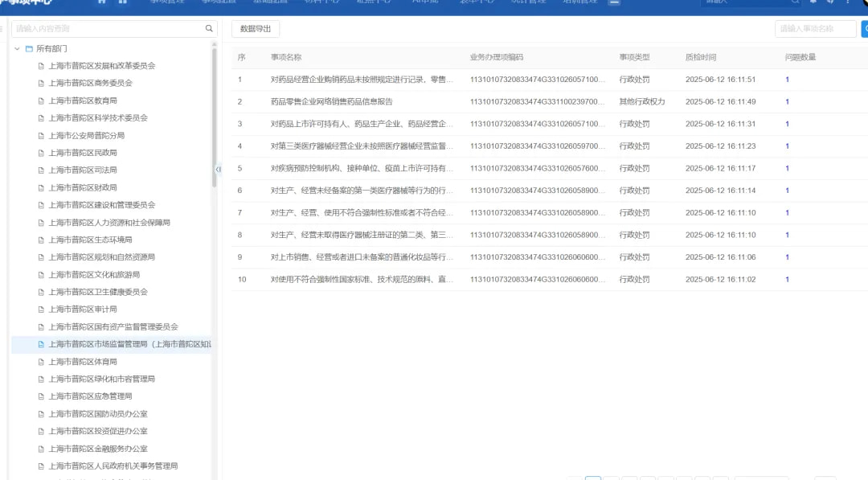The height and width of the screenshot is (480, 868).
Task: Click the blue search button at top right
Action: click(864, 29)
